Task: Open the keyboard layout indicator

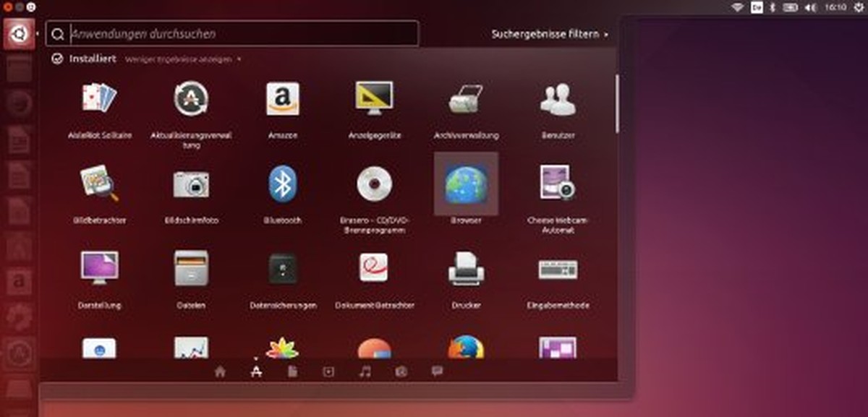Action: [x=756, y=7]
